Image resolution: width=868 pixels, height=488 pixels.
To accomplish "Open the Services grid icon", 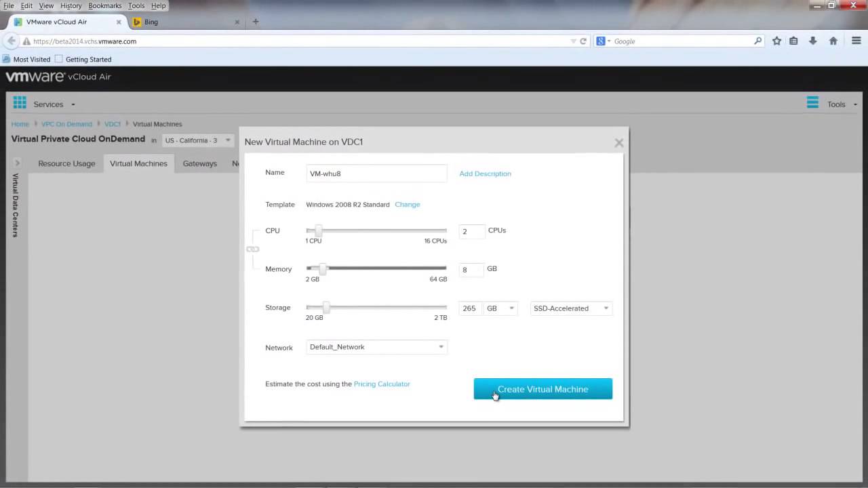I will click(x=20, y=103).
